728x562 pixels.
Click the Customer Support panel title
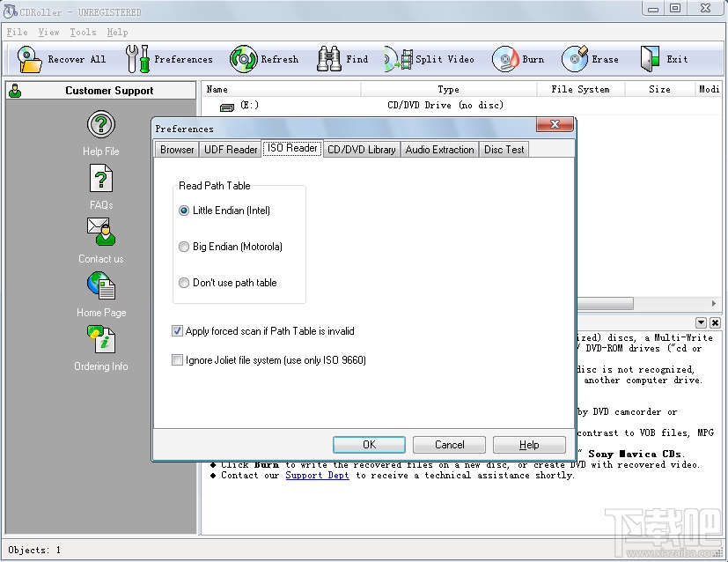[109, 91]
